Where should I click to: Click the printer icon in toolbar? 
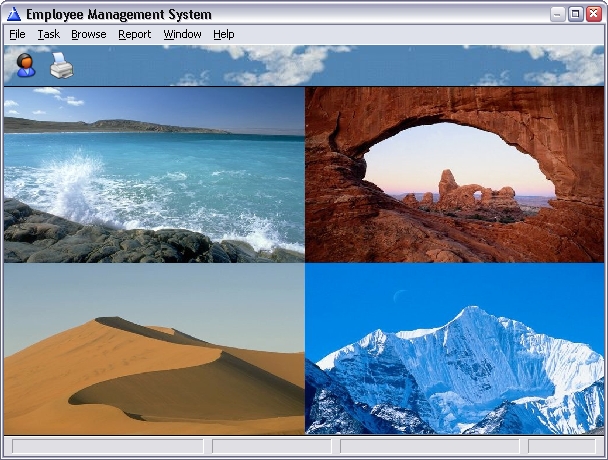click(62, 65)
